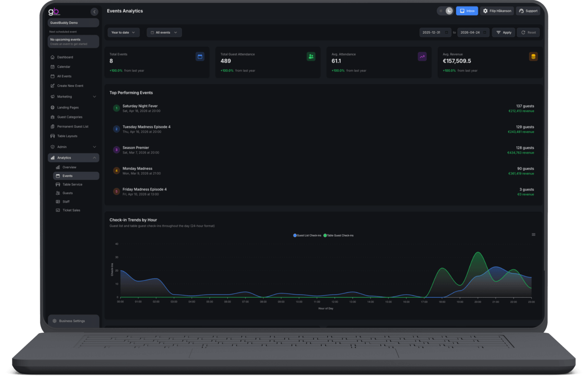Toggle the dark mode moon switch
Screen dimensions: 588x379
(449, 11)
